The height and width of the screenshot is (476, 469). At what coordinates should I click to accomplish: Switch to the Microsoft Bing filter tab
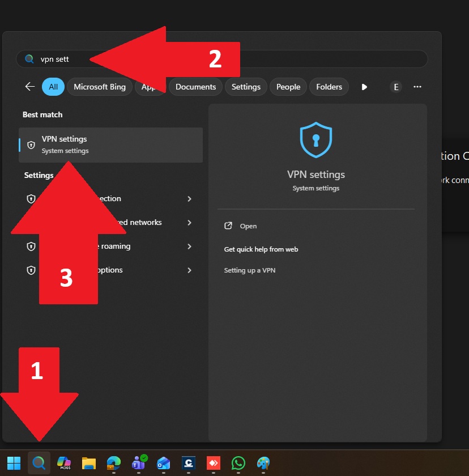(x=100, y=87)
